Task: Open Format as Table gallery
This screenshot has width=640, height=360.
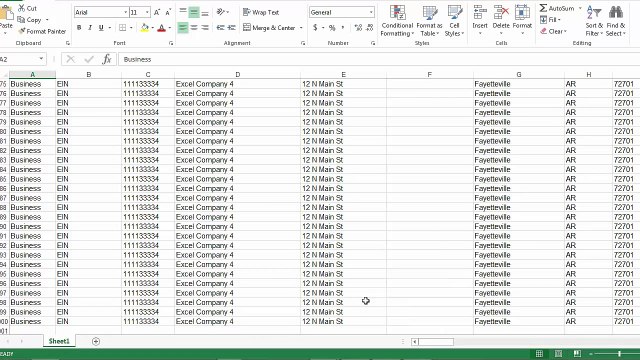Action: tap(429, 21)
